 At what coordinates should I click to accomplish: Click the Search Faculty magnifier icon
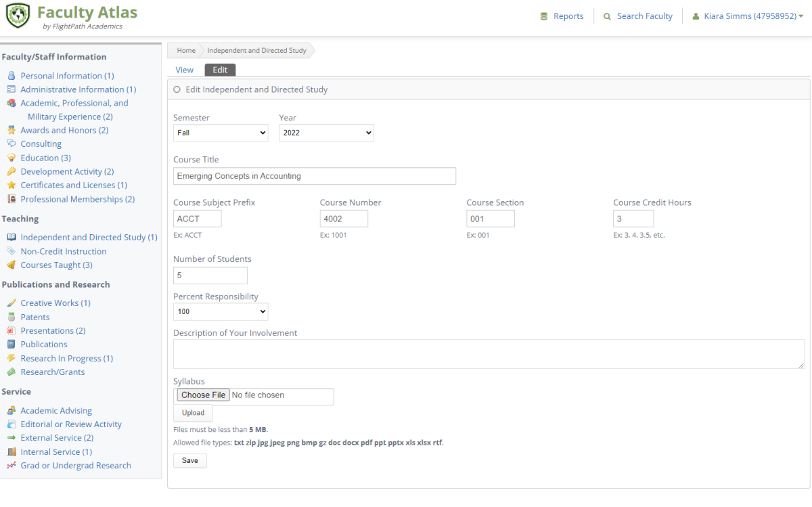(607, 16)
